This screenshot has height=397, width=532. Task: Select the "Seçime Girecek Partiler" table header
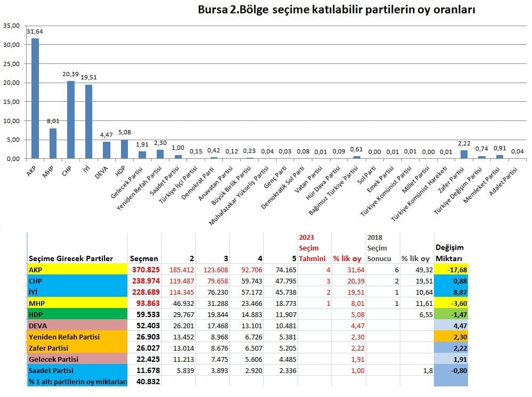(x=70, y=258)
